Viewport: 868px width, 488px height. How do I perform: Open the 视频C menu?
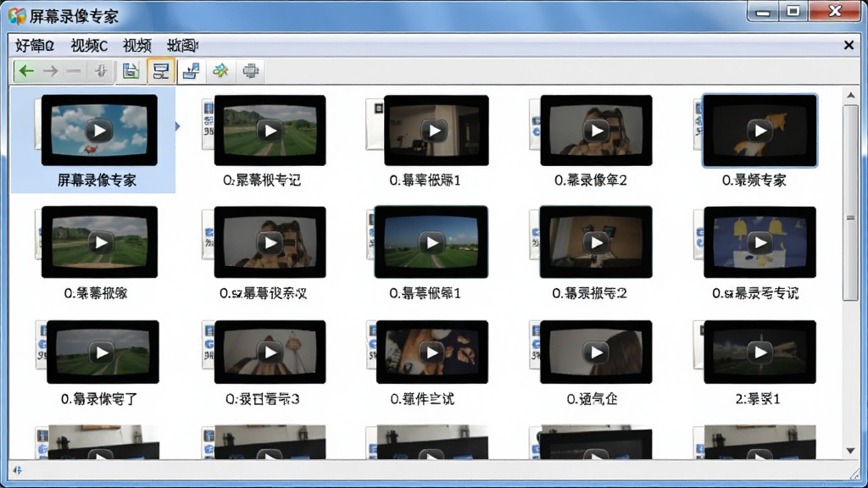click(89, 46)
